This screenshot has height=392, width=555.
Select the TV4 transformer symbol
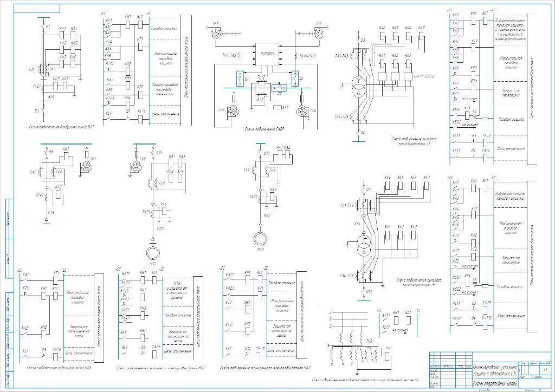(x=302, y=110)
